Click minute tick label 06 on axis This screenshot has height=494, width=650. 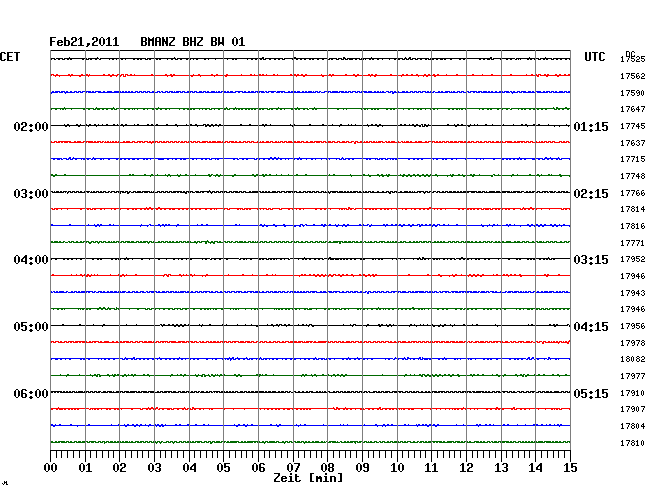pyautogui.click(x=258, y=468)
